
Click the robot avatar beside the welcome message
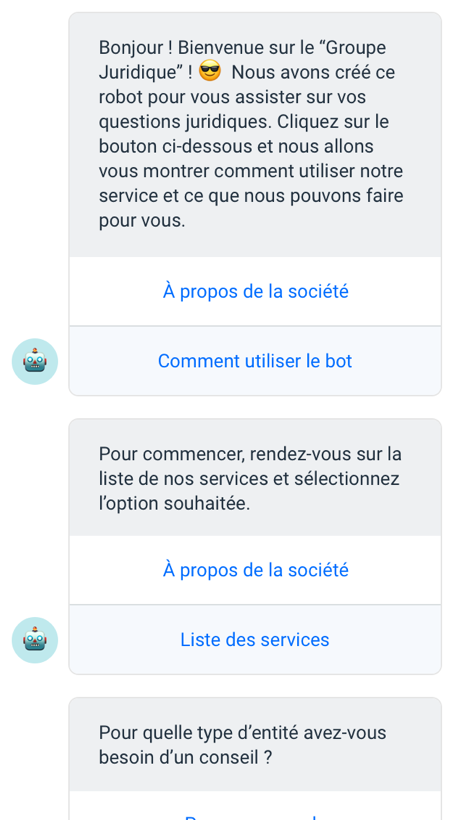[x=35, y=361]
